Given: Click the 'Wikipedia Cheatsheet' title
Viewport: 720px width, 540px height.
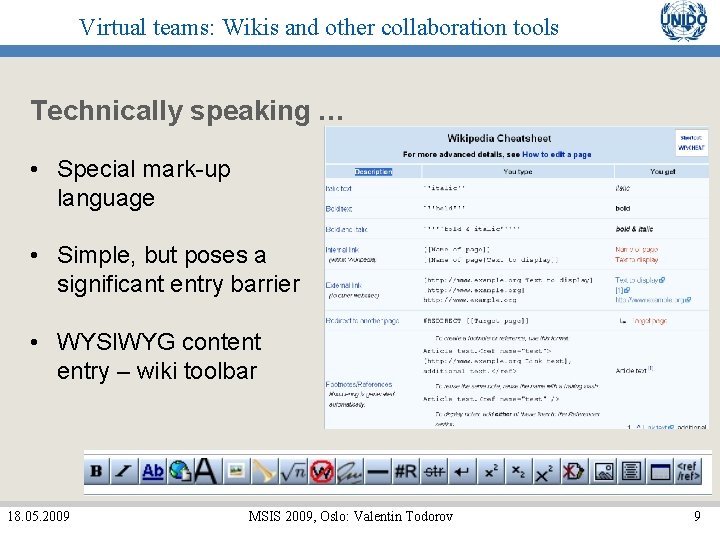Looking at the screenshot, I should click(x=499, y=138).
